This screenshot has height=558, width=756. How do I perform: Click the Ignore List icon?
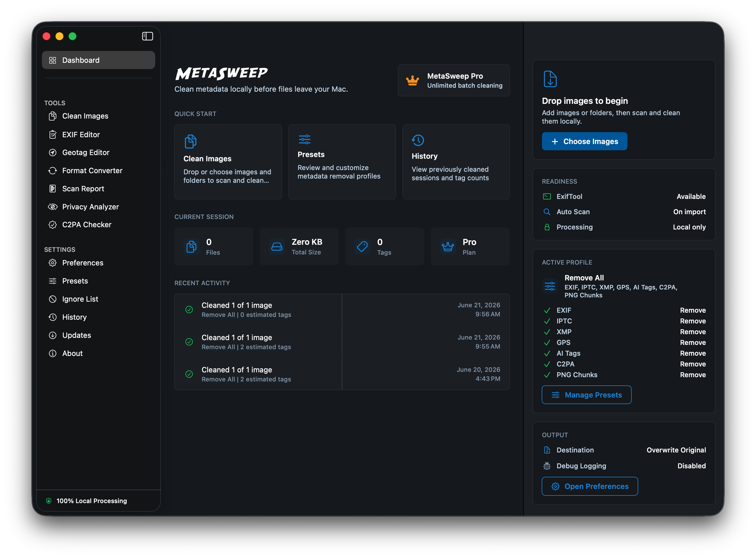[x=53, y=299]
